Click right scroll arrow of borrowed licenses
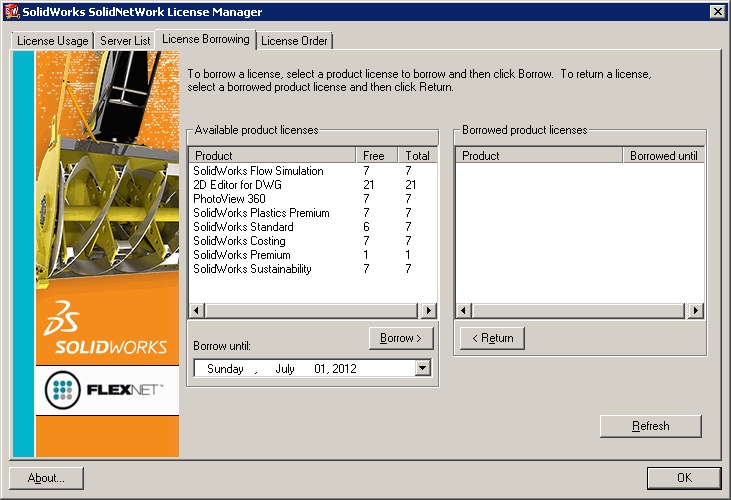Screen dimensions: 731x500 [x=696, y=310]
